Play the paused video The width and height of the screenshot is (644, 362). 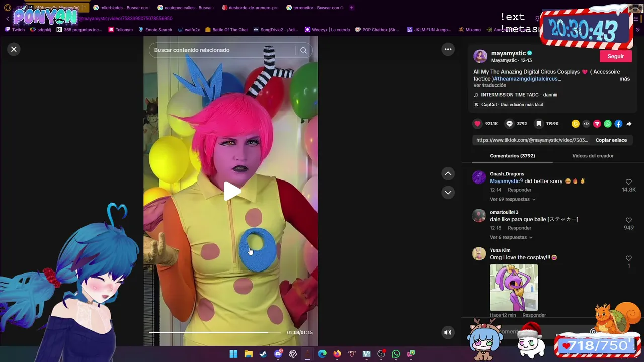[231, 191]
